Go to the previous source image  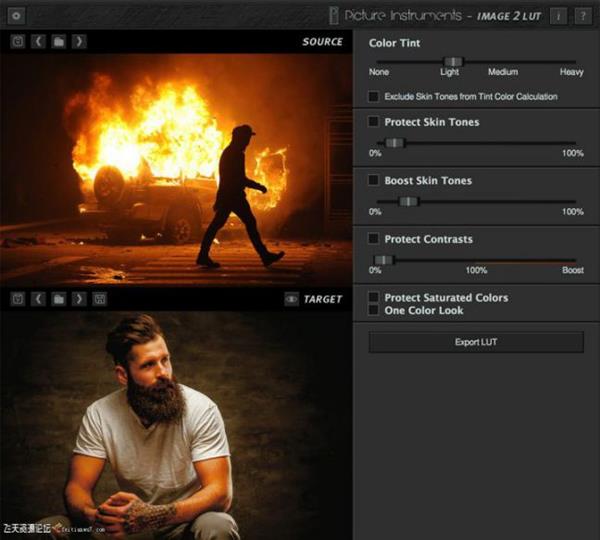tap(39, 42)
